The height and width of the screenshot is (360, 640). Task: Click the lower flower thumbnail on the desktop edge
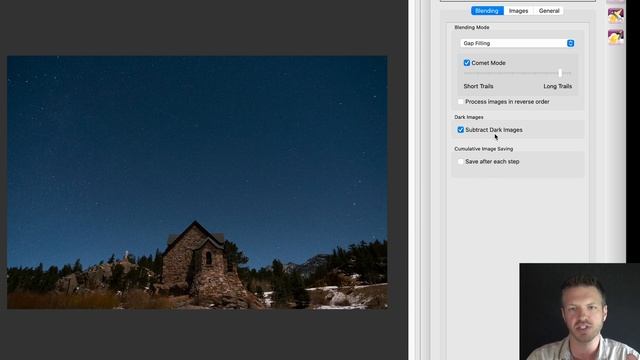[x=616, y=37]
